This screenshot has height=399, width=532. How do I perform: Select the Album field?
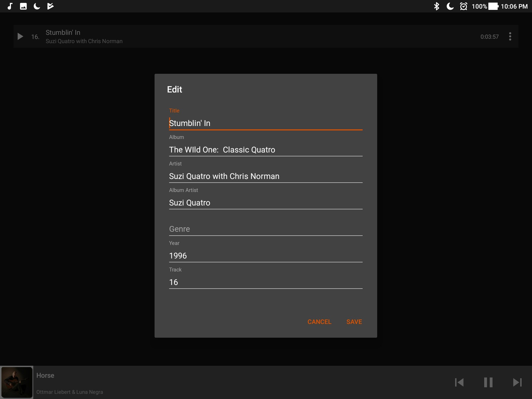coord(265,150)
